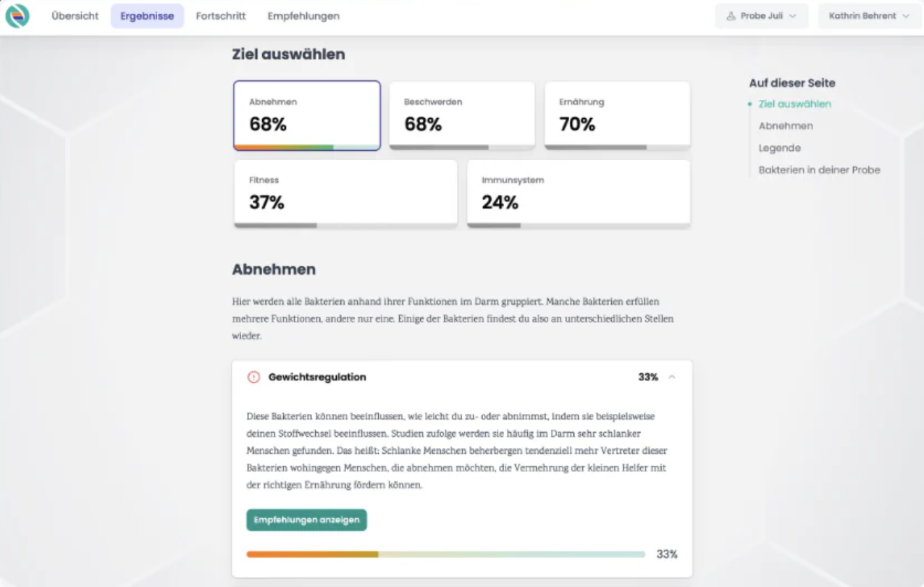The image size is (924, 587).
Task: Jump to Legende in page navigation
Action: (x=780, y=148)
